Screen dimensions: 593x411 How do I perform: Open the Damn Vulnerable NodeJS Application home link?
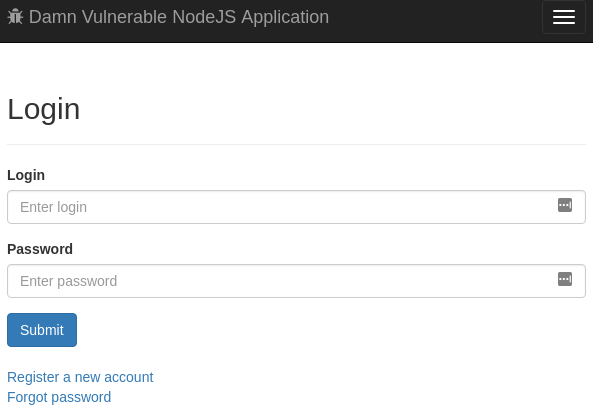click(168, 17)
